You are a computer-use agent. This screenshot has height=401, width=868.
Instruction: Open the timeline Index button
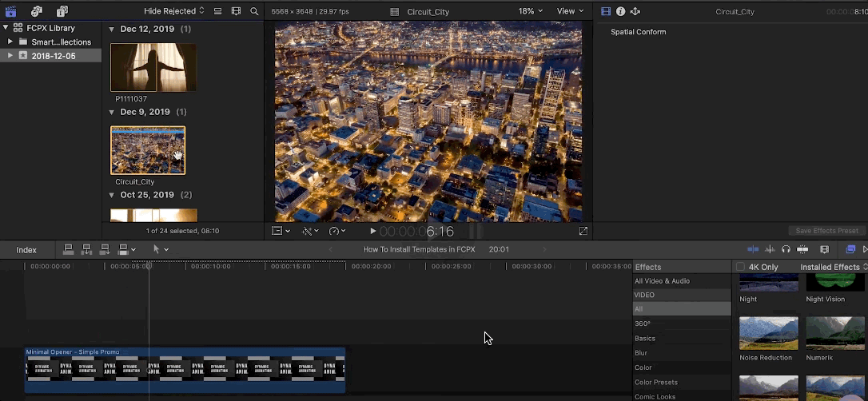point(26,250)
